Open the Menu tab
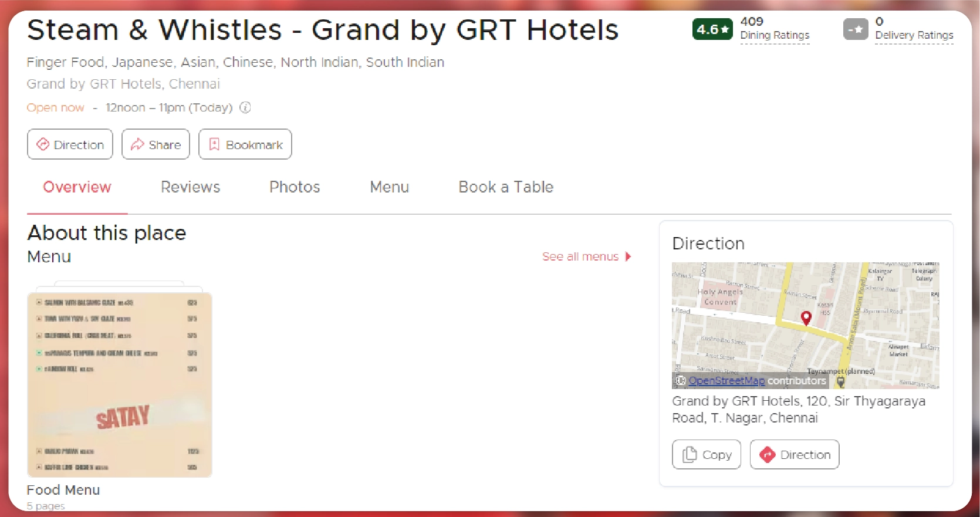Image resolution: width=980 pixels, height=517 pixels. click(389, 187)
